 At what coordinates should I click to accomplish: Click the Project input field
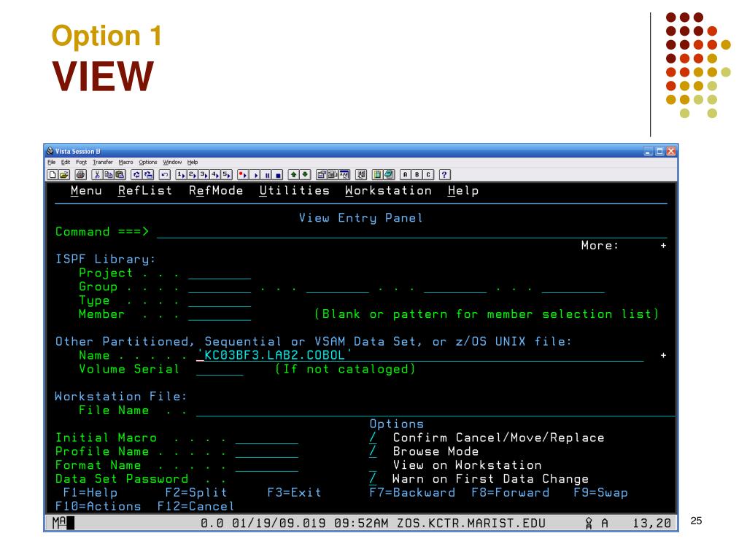point(220,273)
